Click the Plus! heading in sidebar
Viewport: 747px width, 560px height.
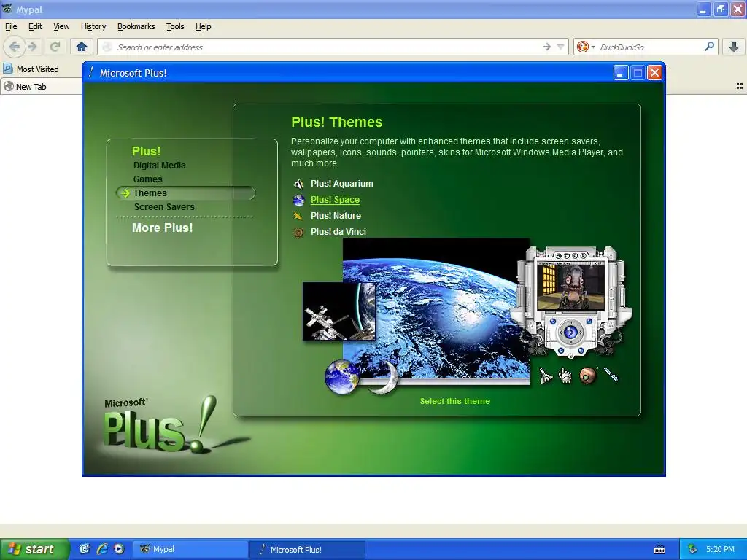click(146, 151)
